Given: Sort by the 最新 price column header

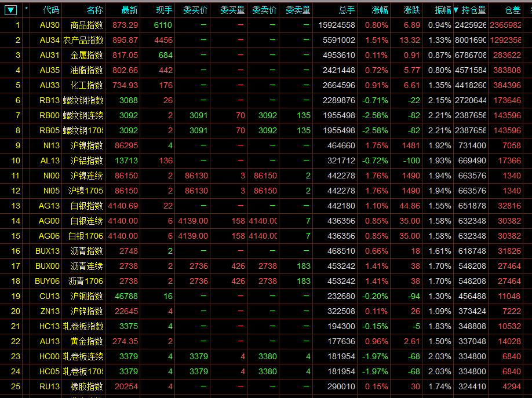Looking at the screenshot, I should 129,10.
